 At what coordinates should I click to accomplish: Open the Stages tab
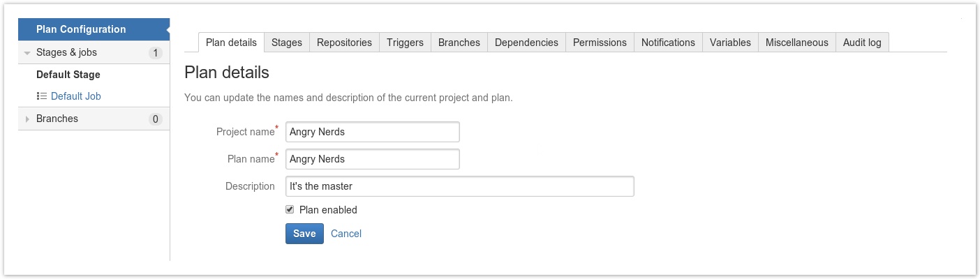[x=287, y=43]
